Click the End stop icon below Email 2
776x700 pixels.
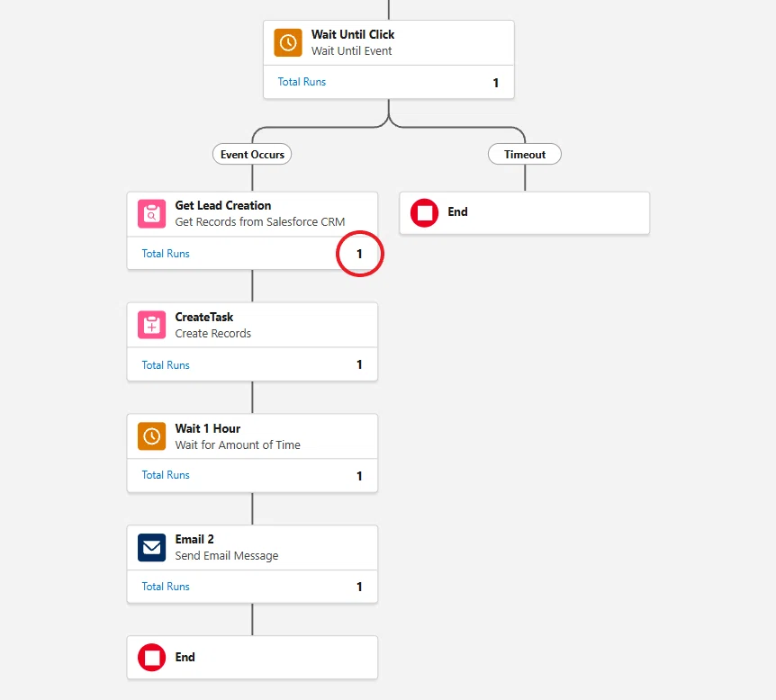(151, 658)
